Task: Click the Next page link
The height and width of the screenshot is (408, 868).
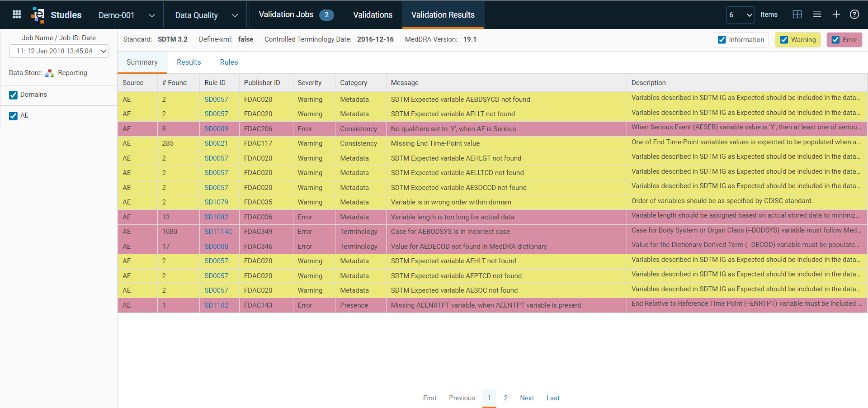Action: point(527,398)
